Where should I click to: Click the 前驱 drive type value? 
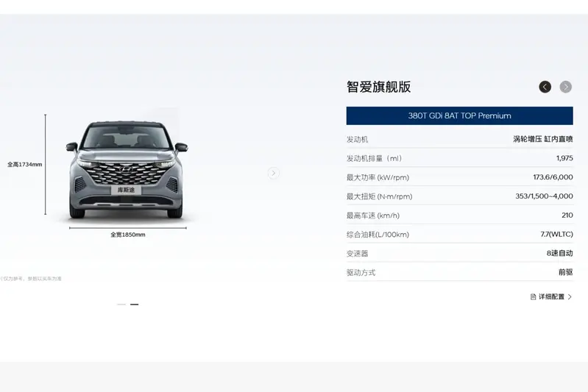tap(565, 272)
